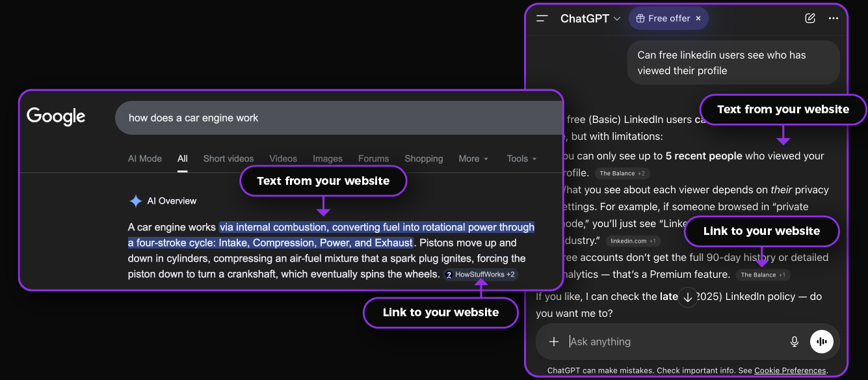Select the Images search tab
Screen dimensions: 868x380
pyautogui.click(x=327, y=159)
